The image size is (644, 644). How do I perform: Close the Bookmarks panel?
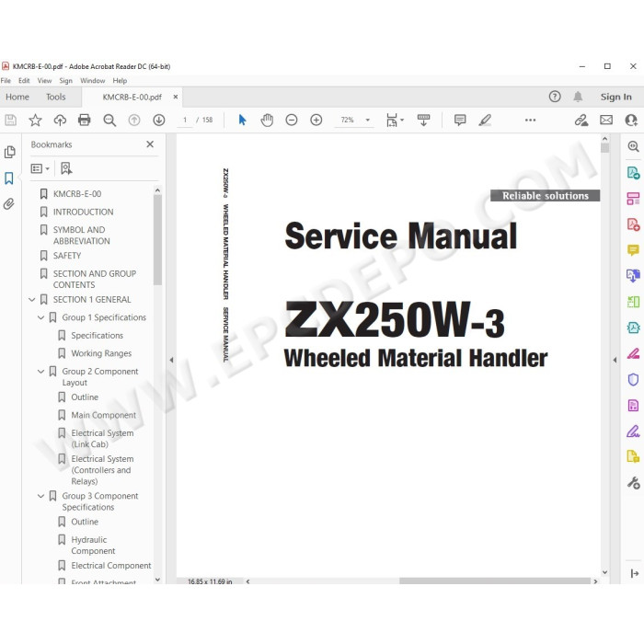tap(150, 144)
